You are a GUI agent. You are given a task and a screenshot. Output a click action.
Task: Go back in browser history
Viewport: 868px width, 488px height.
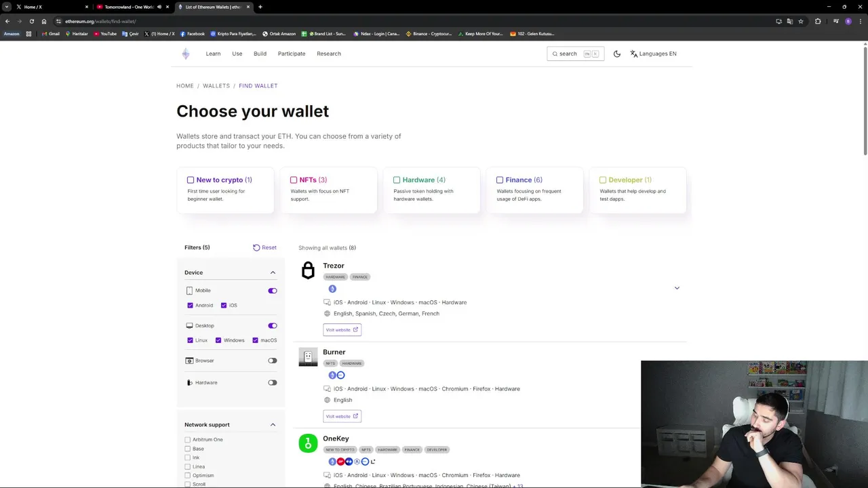(x=7, y=21)
